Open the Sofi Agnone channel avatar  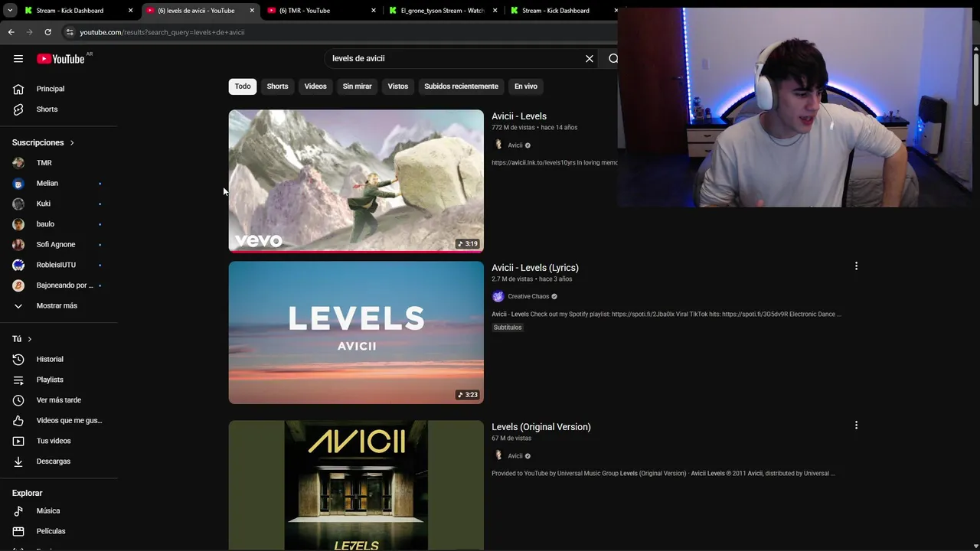(18, 244)
